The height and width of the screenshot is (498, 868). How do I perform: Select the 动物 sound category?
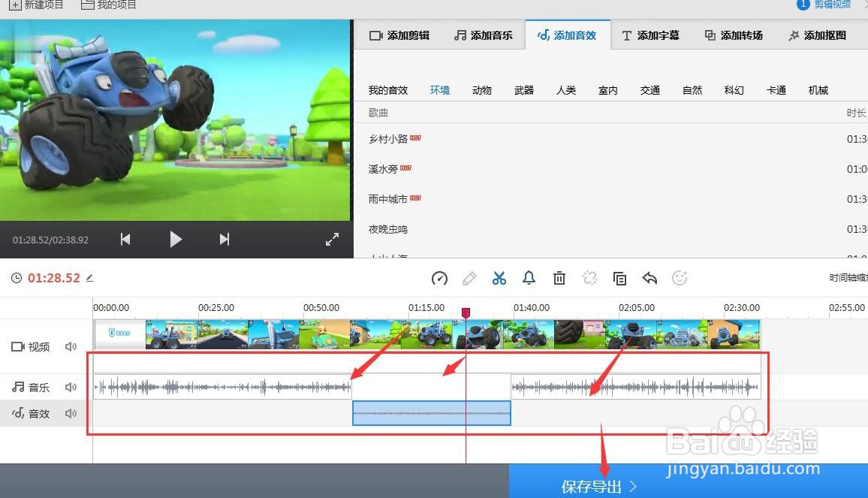click(x=482, y=90)
